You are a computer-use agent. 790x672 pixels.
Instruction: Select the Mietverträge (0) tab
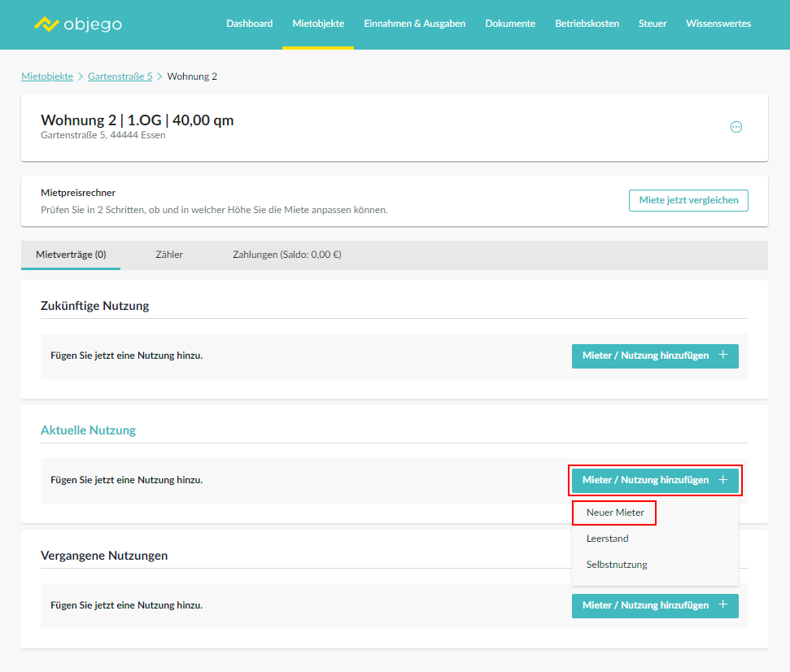[x=71, y=255]
